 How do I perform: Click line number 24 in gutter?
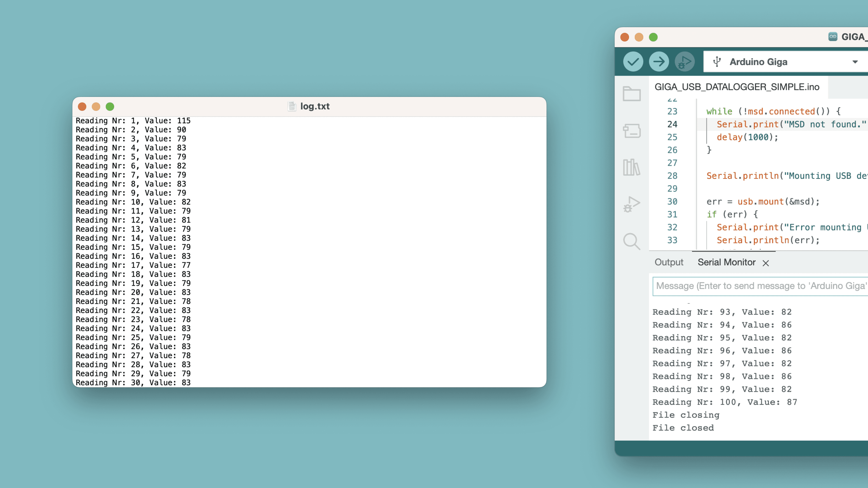pyautogui.click(x=672, y=124)
